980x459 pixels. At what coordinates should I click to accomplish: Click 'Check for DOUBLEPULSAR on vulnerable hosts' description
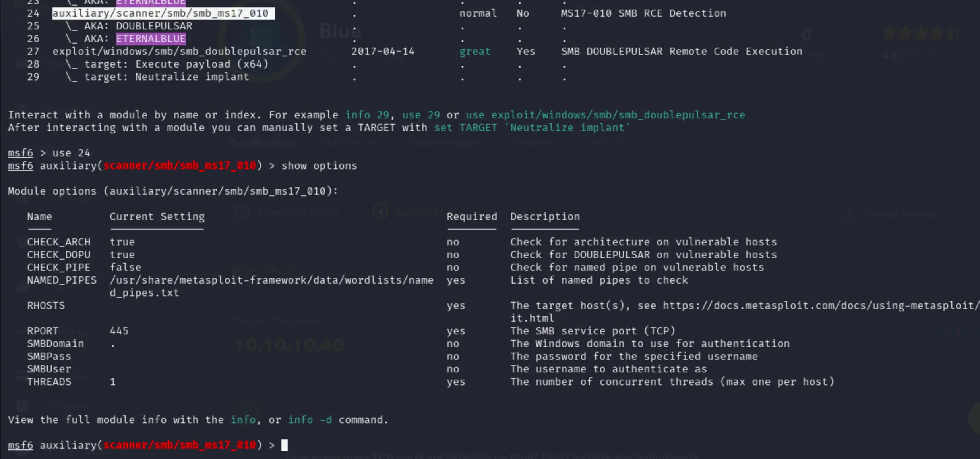pos(643,255)
